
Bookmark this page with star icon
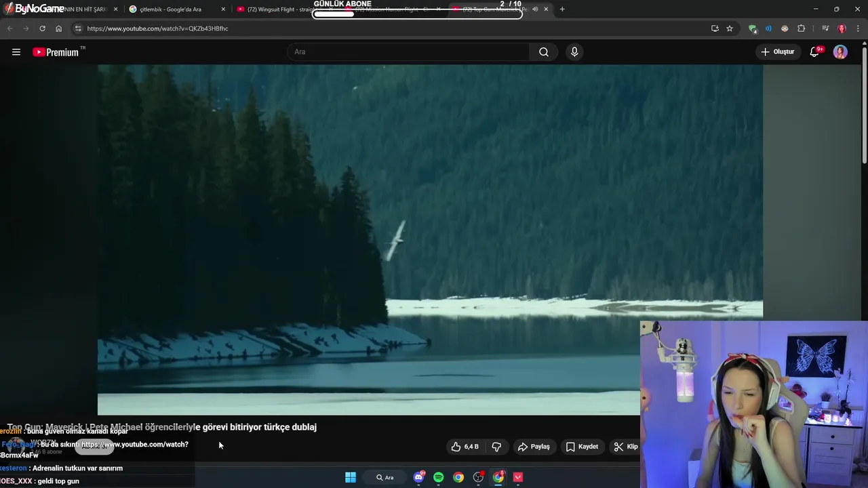click(730, 28)
